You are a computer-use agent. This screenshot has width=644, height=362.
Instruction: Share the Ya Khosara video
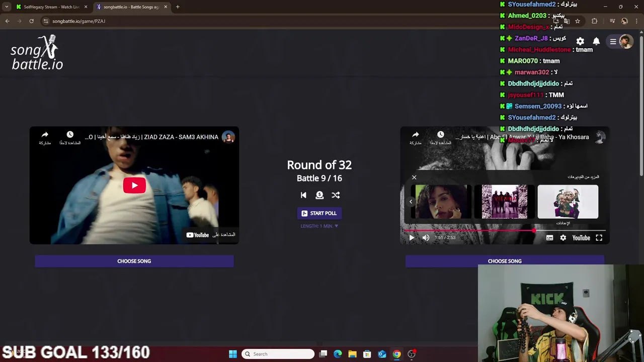[x=415, y=137]
